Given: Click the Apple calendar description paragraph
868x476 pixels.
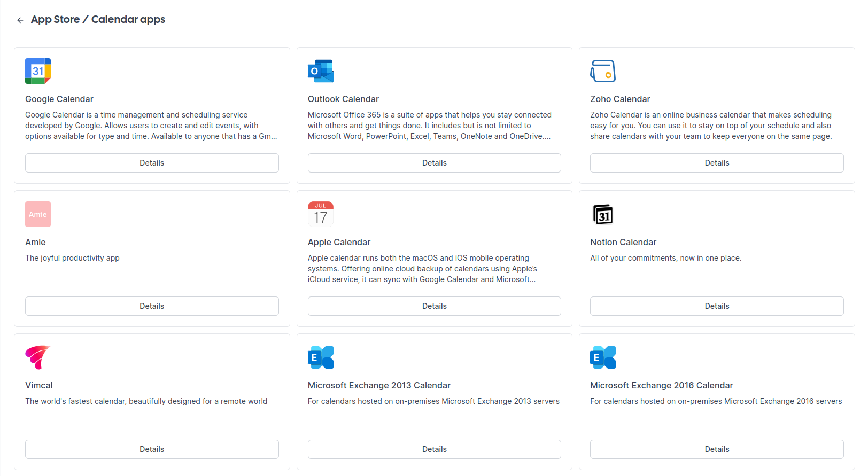Looking at the screenshot, I should pyautogui.click(x=423, y=269).
